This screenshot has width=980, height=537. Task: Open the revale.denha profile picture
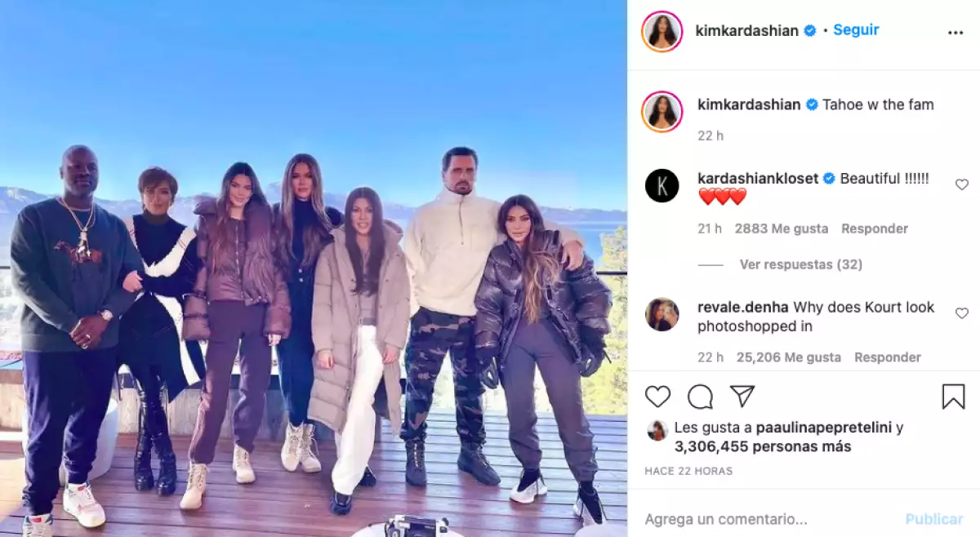pos(661,314)
